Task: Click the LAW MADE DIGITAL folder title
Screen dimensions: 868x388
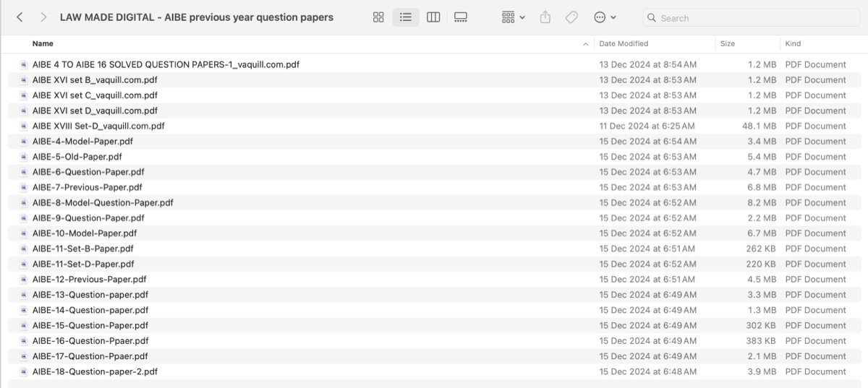Action: point(197,17)
